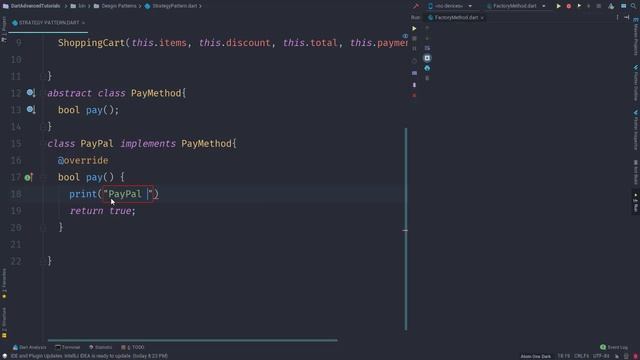This screenshot has height=360, width=640.
Task: Rerun using the Run panel play icon
Action: pos(414,29)
